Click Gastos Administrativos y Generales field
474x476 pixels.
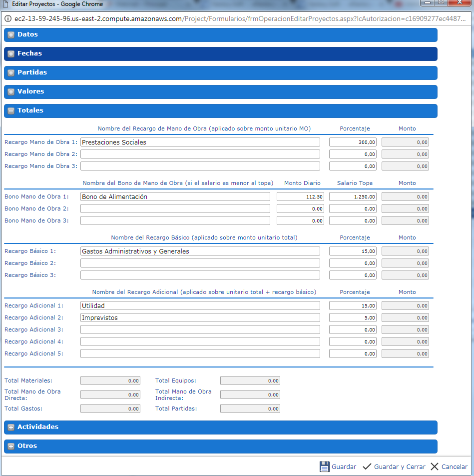(200, 251)
